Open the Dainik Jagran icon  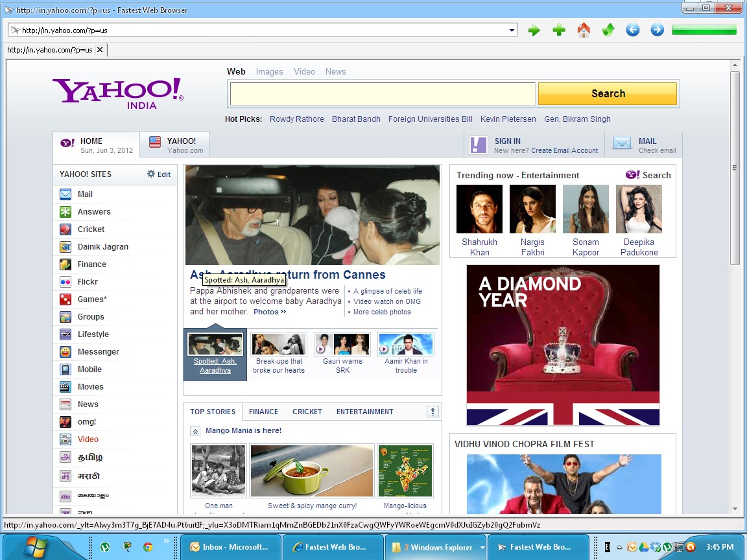point(65,247)
